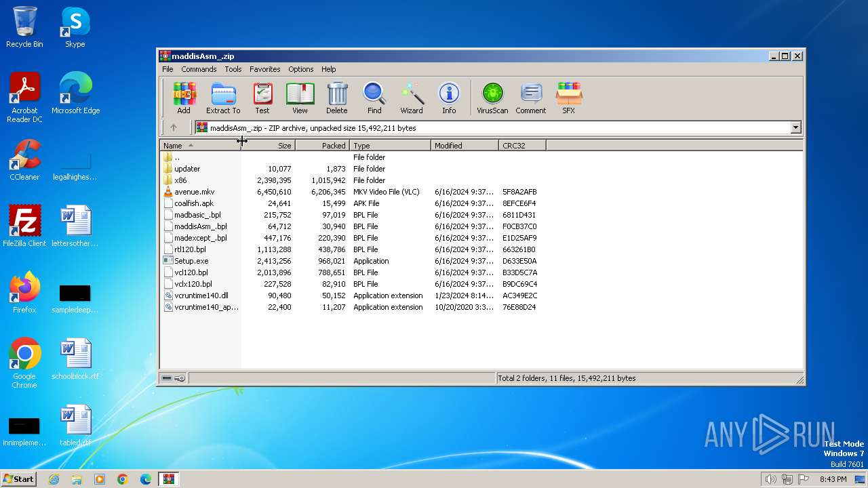Go up one folder level arrow
The height and width of the screenshot is (488, 868).
174,127
